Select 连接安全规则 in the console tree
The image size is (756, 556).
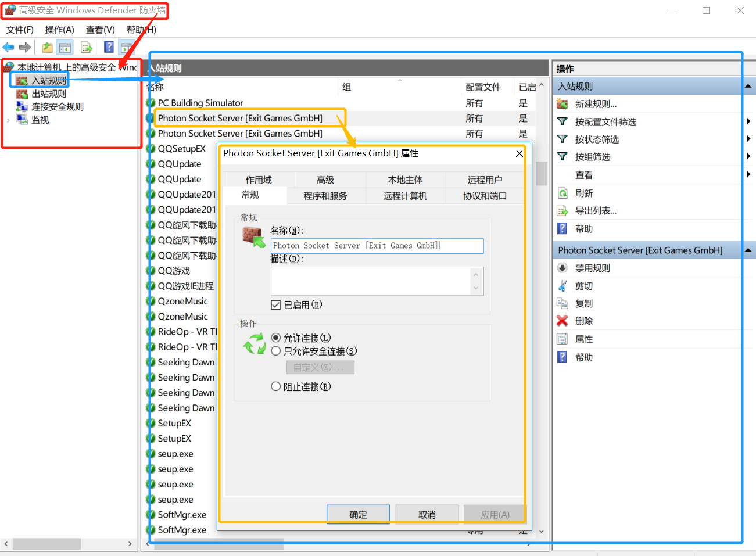58,107
